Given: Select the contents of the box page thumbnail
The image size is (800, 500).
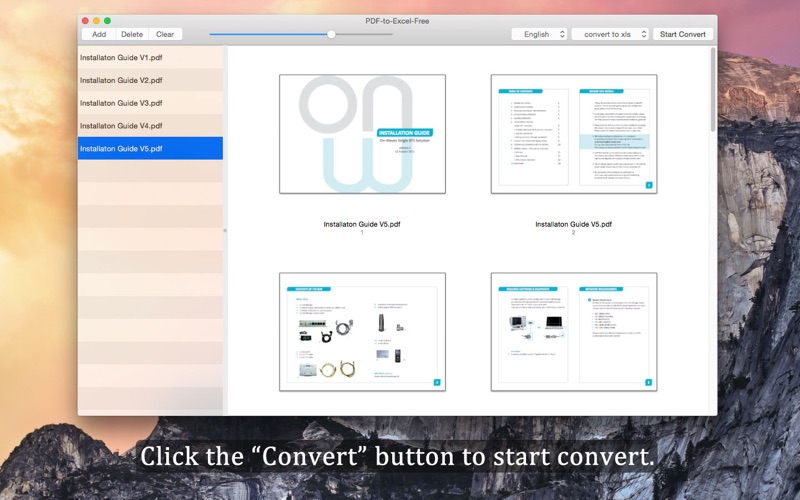Looking at the screenshot, I should (x=362, y=332).
